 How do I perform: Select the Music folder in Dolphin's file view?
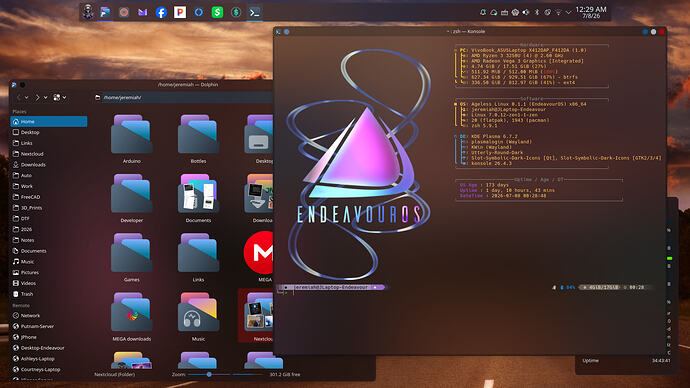198,317
